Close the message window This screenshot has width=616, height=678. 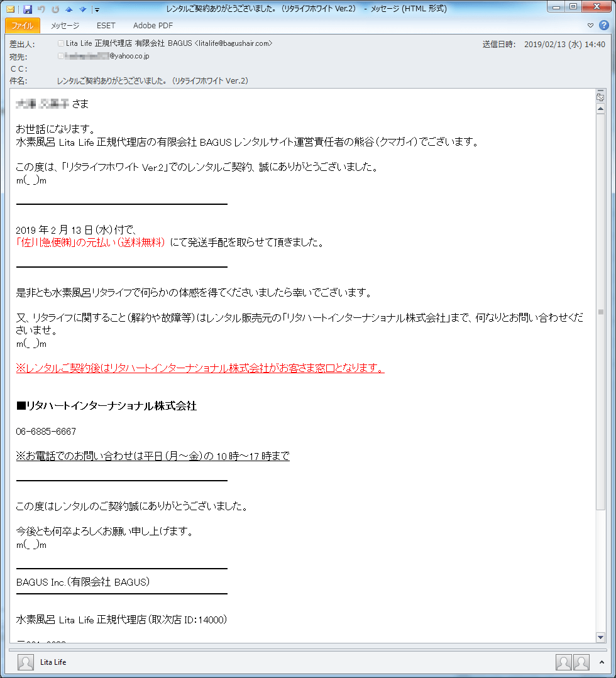click(x=597, y=7)
